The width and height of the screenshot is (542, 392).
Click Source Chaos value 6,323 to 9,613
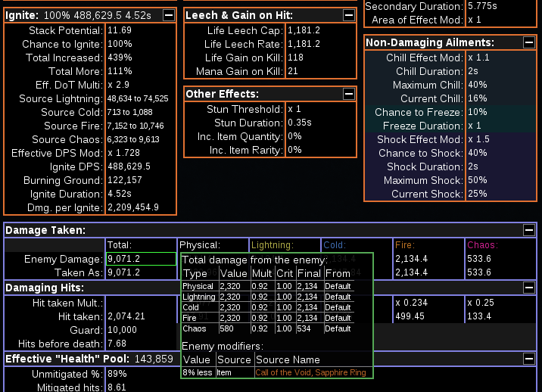click(x=133, y=139)
